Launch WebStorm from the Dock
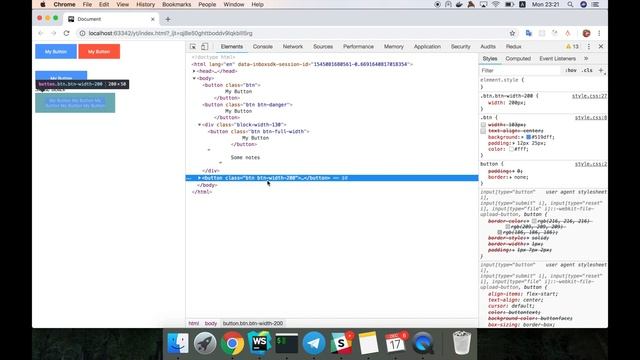Viewport: 640px width, 360px height. point(259,342)
